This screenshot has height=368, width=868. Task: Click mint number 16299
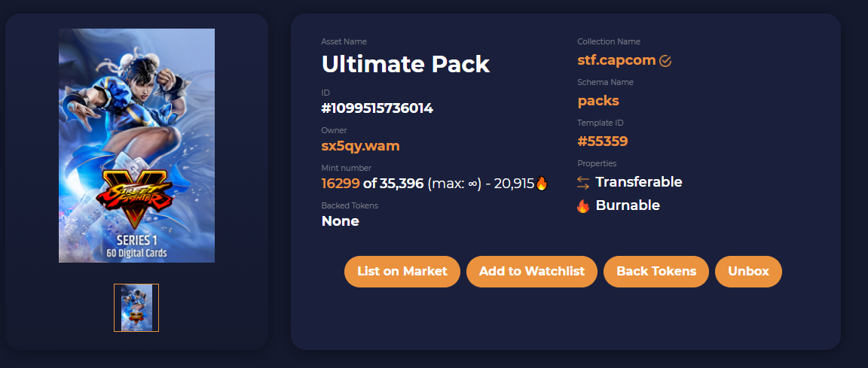[341, 184]
